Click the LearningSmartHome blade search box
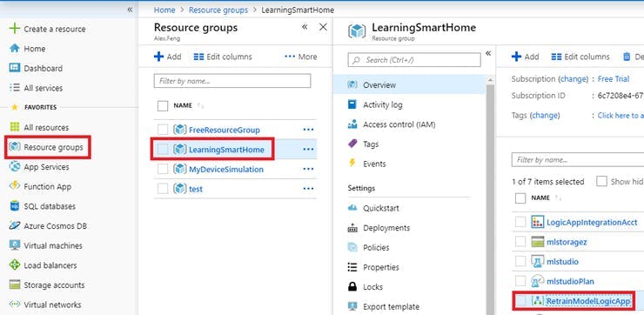Viewport: 644px width, 315px height. pos(414,59)
